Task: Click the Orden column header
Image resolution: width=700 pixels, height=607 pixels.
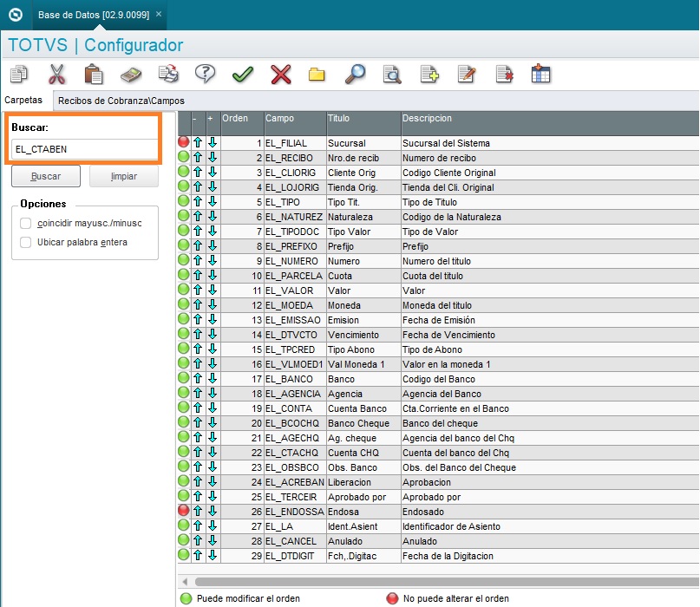Action: point(242,123)
